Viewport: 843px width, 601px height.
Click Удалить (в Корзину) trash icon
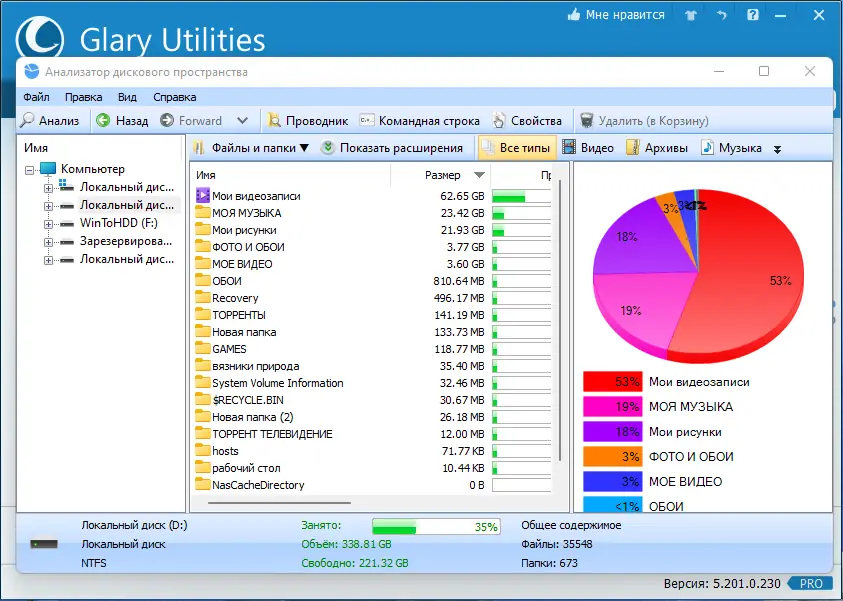pyautogui.click(x=587, y=120)
